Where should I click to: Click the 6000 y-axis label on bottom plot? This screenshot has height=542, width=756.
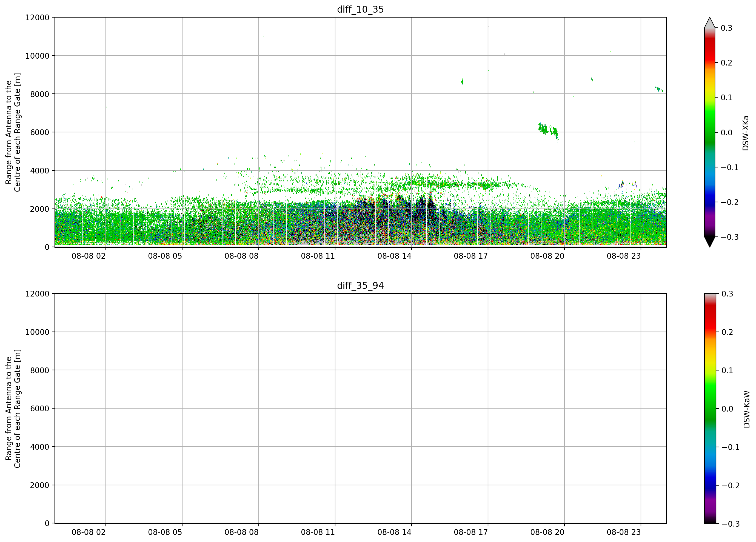tap(40, 409)
